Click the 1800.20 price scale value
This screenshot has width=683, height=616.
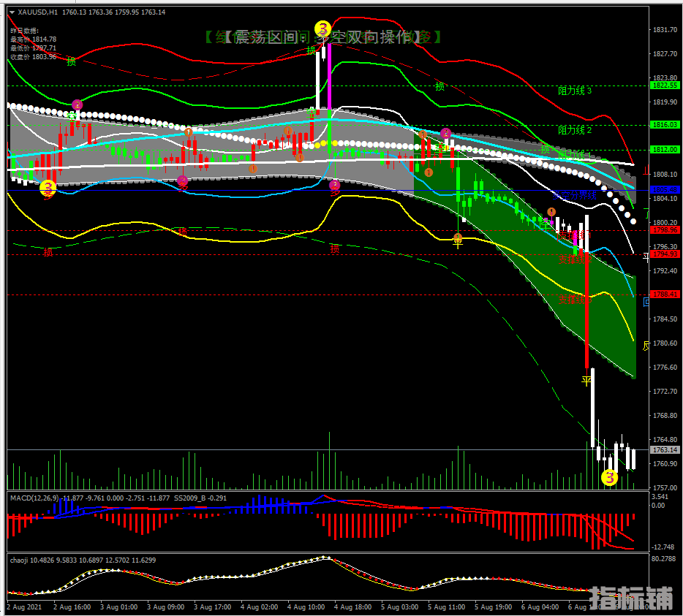665,222
